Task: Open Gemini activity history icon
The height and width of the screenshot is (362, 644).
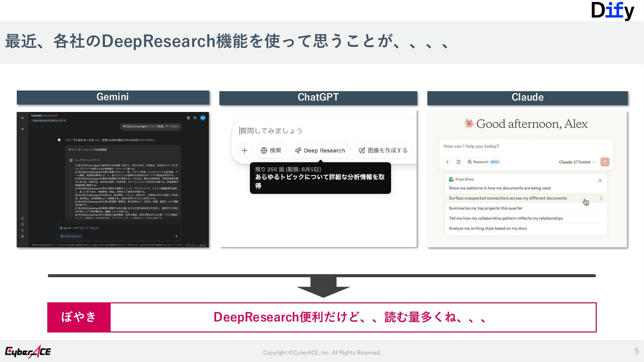Action: pos(22,231)
